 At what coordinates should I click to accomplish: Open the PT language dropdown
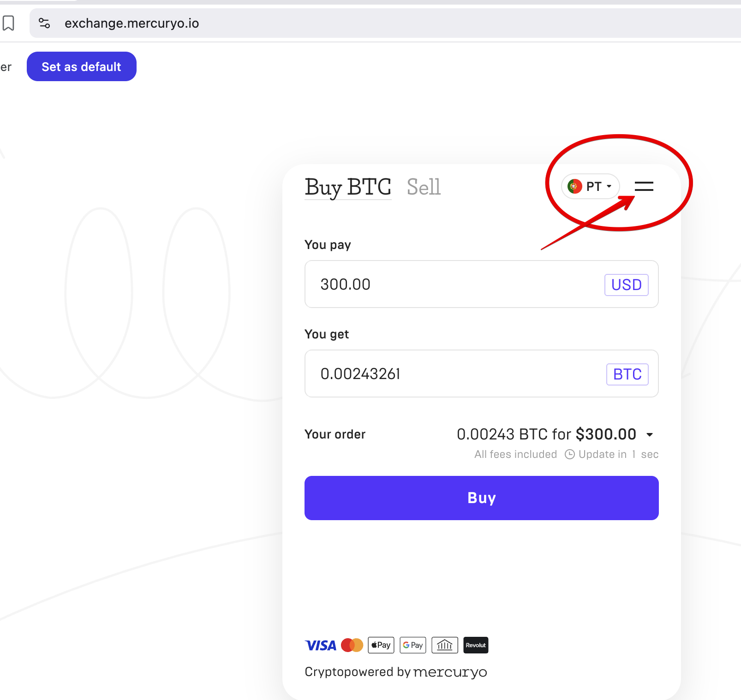pyautogui.click(x=590, y=186)
